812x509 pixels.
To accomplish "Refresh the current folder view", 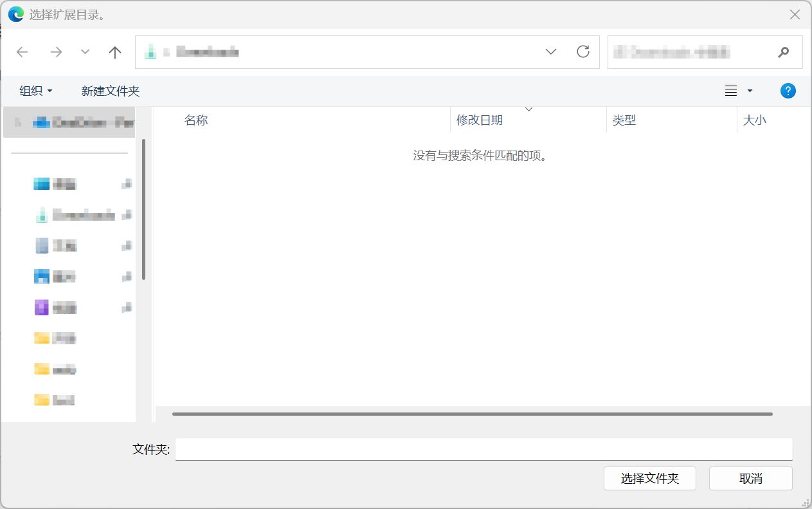I will point(583,52).
